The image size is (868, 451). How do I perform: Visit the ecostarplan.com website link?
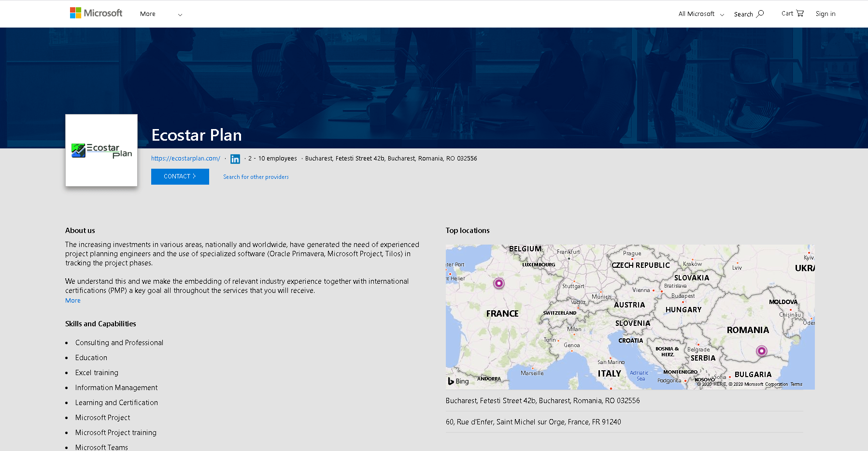[x=185, y=159]
